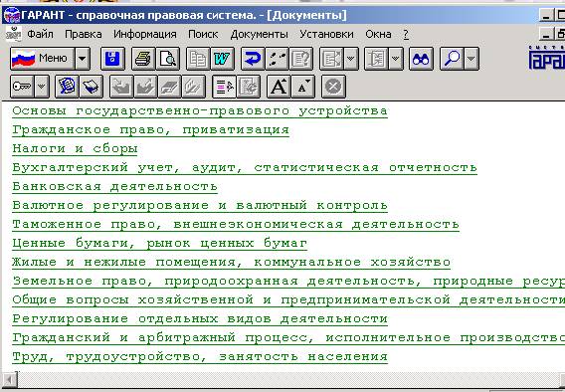Open the Налоги и сборы link
Viewport: 565px width, 392px height.
(x=75, y=148)
